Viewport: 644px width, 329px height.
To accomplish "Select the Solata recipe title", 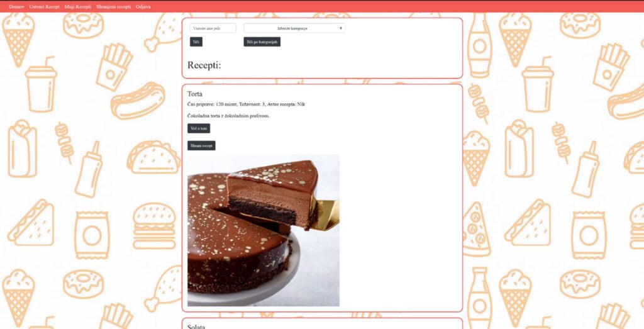I will (196, 327).
